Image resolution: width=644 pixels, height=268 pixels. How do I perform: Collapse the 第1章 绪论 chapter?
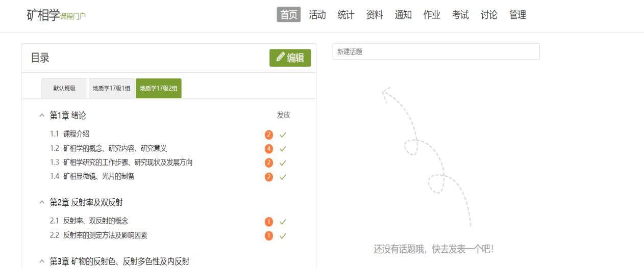point(42,116)
